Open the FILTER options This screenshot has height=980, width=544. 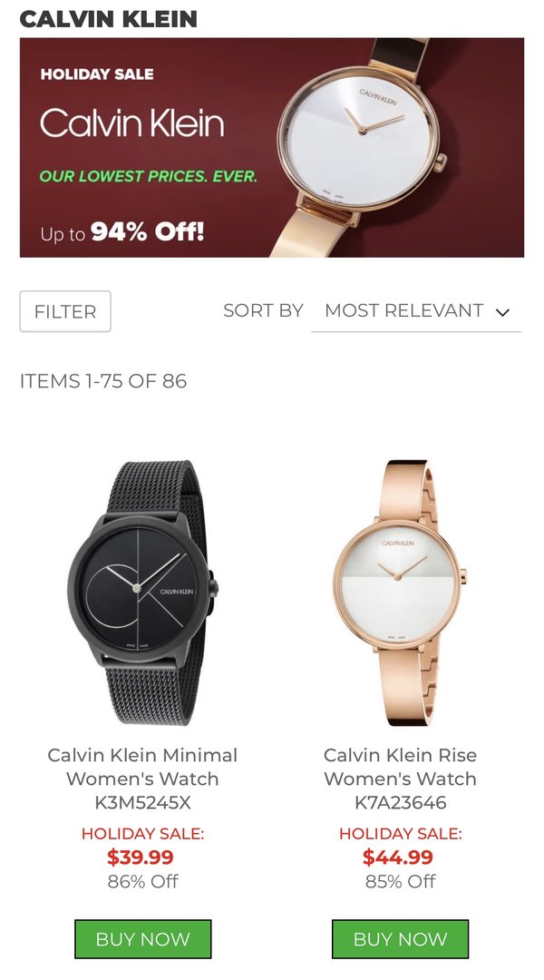click(x=65, y=311)
